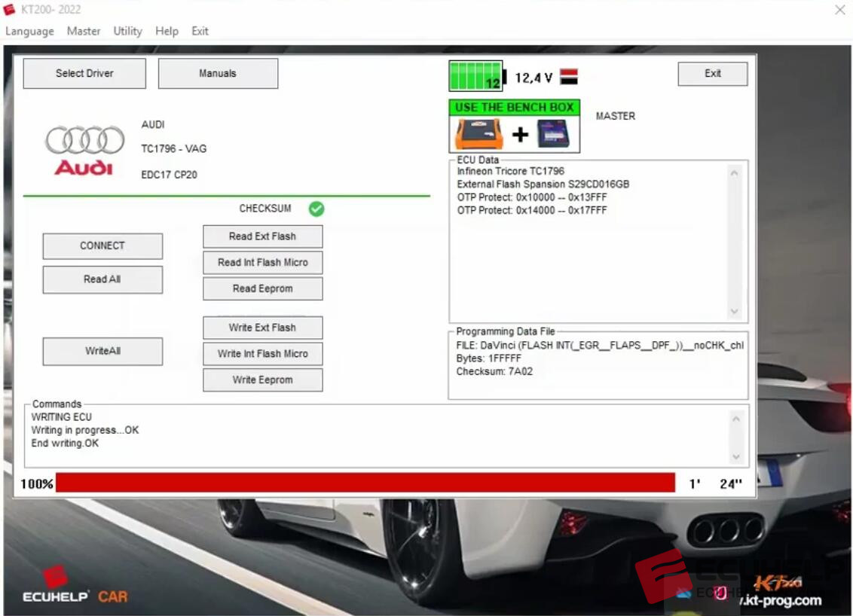Close the KT200 window
The width and height of the screenshot is (853, 616).
tap(840, 10)
